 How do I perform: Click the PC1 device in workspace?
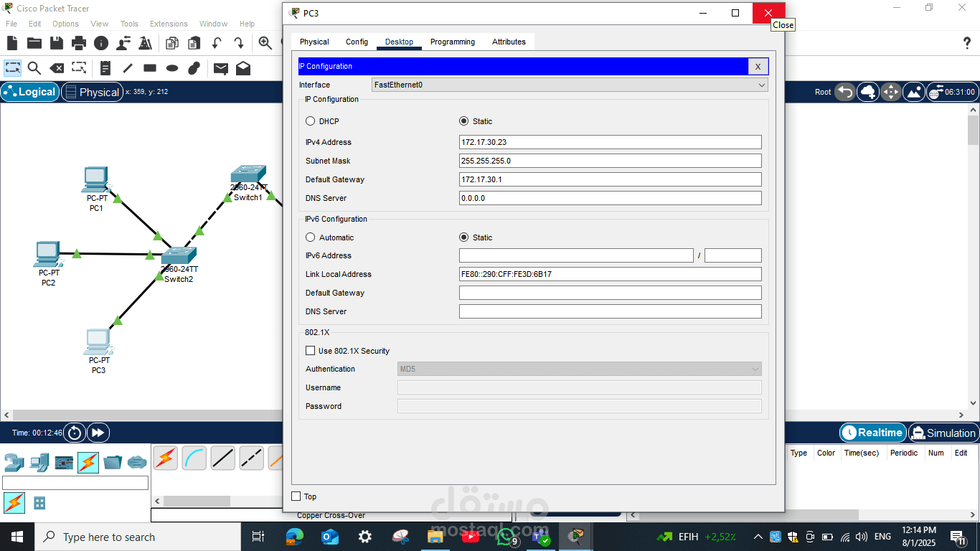point(96,181)
